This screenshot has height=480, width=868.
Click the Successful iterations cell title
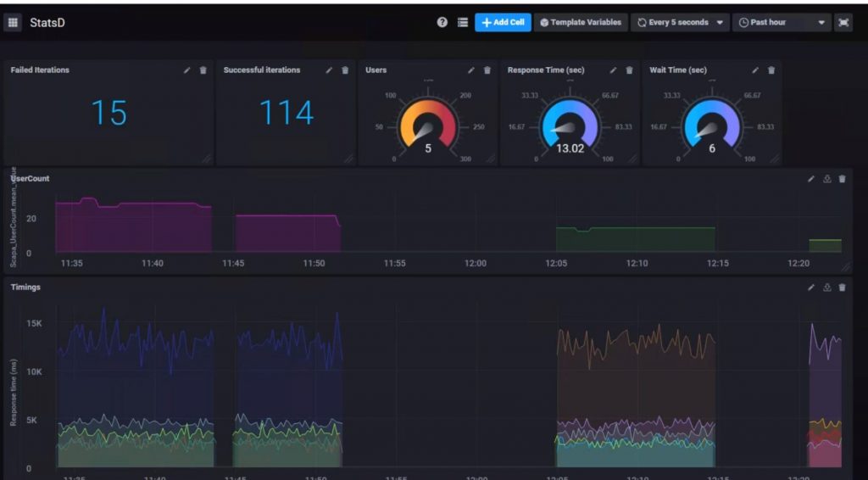[x=261, y=70]
